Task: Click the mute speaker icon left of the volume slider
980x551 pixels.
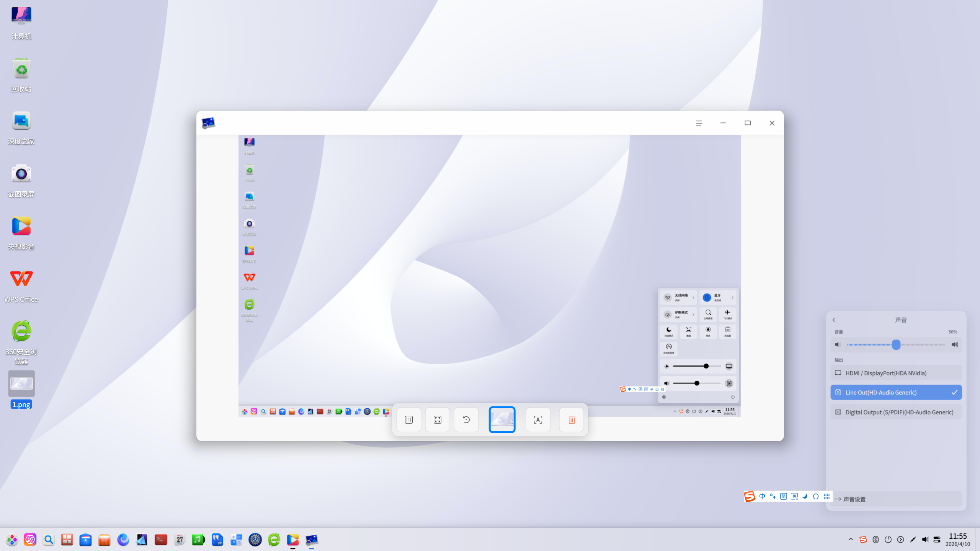Action: tap(838, 344)
